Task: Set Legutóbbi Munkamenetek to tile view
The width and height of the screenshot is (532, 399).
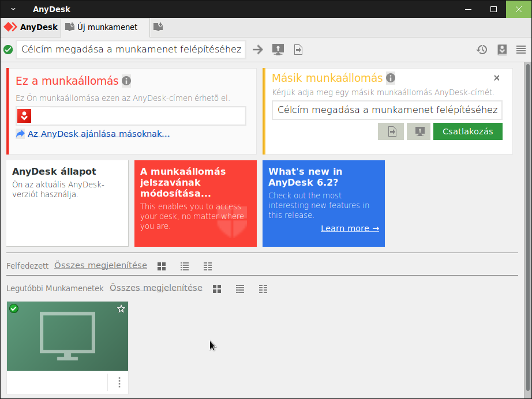Action: point(217,289)
